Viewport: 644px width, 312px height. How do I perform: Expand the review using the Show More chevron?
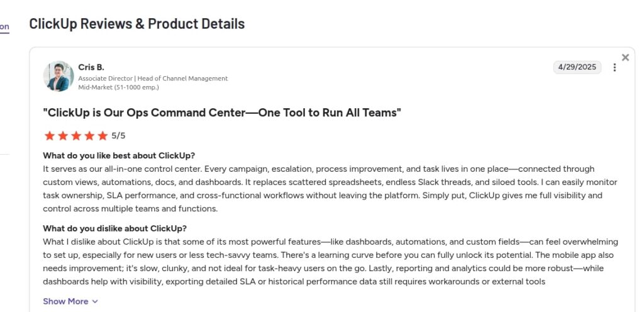coord(95,301)
